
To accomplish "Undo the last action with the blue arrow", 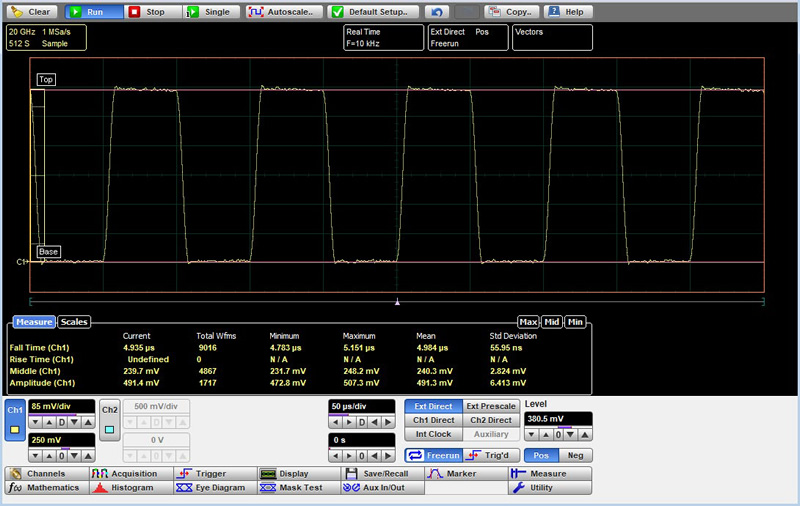I will click(437, 12).
